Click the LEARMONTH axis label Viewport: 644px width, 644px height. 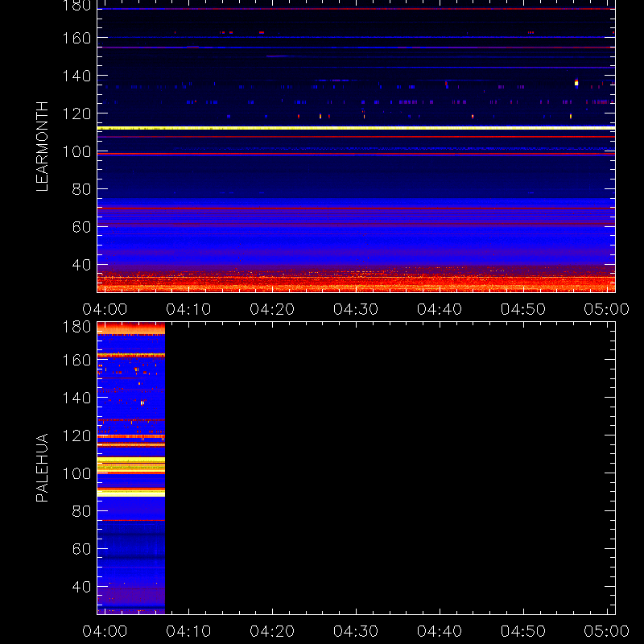[x=42, y=147]
